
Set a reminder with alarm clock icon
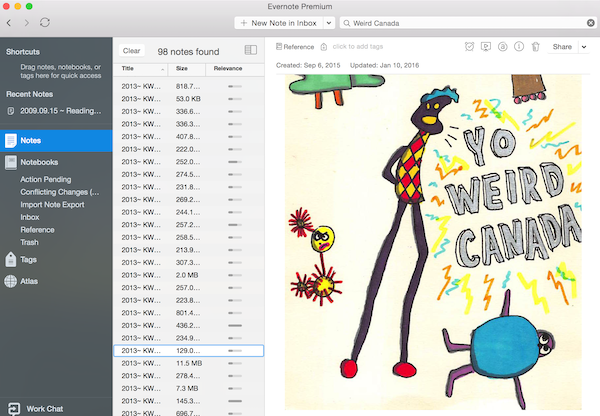click(470, 47)
